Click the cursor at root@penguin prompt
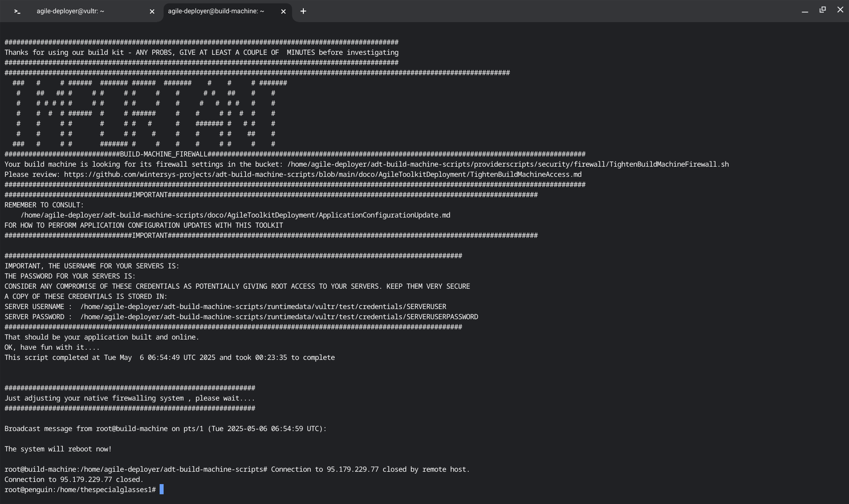Image resolution: width=849 pixels, height=504 pixels. coord(162,489)
